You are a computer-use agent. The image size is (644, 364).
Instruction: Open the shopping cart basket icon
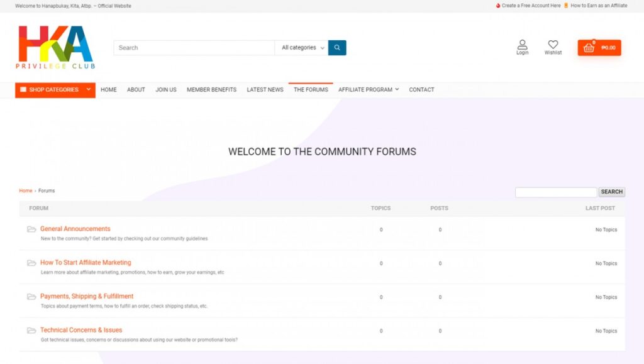(589, 48)
